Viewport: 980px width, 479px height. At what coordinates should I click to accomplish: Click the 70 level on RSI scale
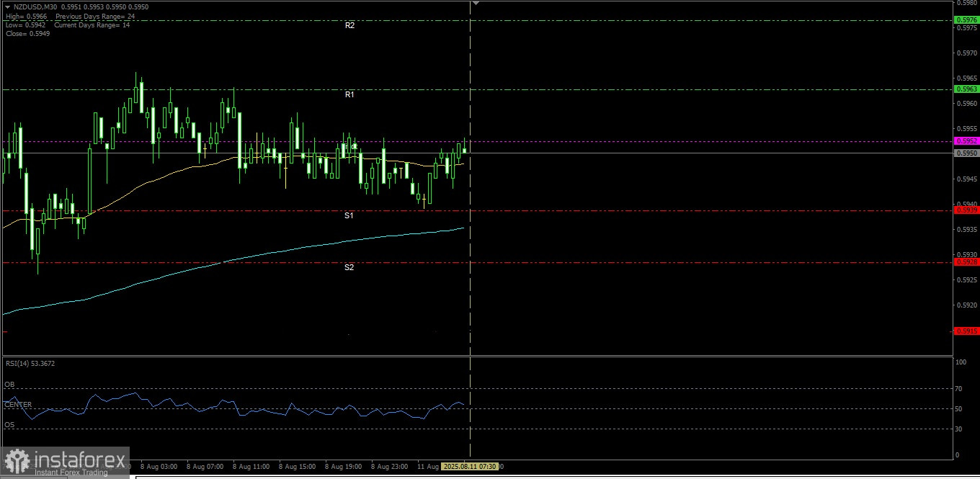(x=958, y=388)
